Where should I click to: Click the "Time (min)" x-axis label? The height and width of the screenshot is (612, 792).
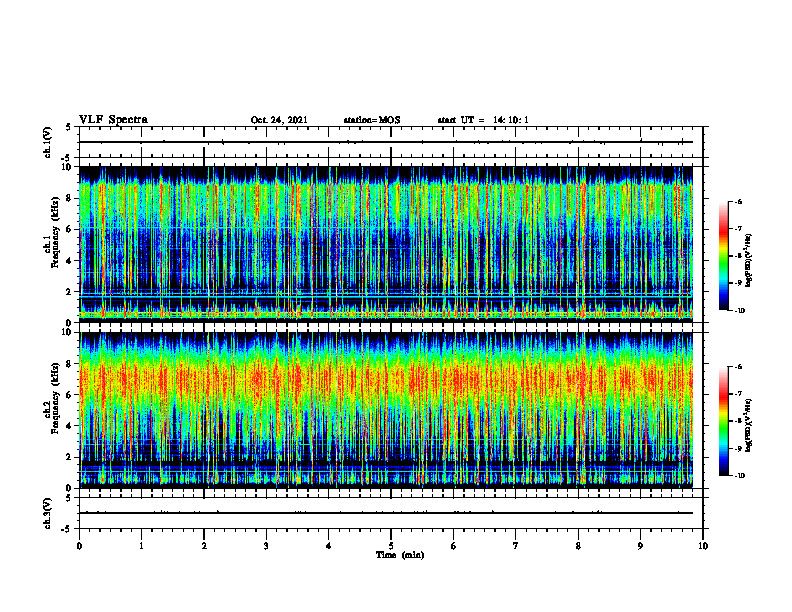400,555
